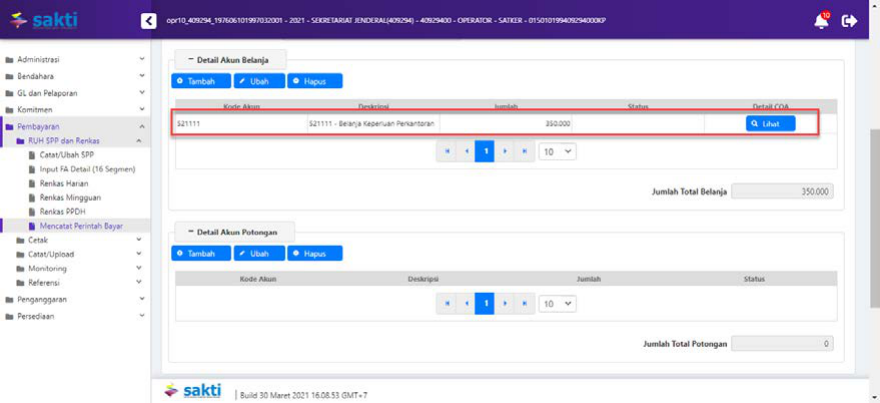Click the logout arrow icon
The width and height of the screenshot is (880, 403).
point(849,21)
